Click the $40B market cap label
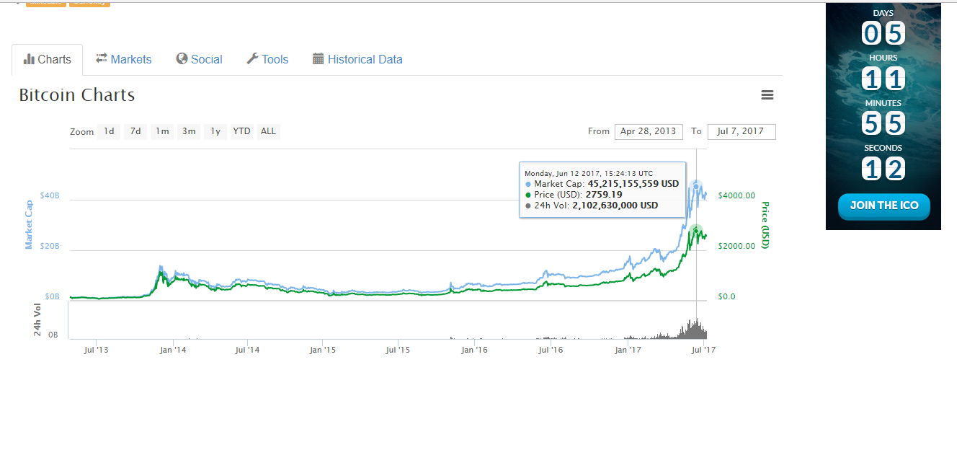 [x=50, y=195]
